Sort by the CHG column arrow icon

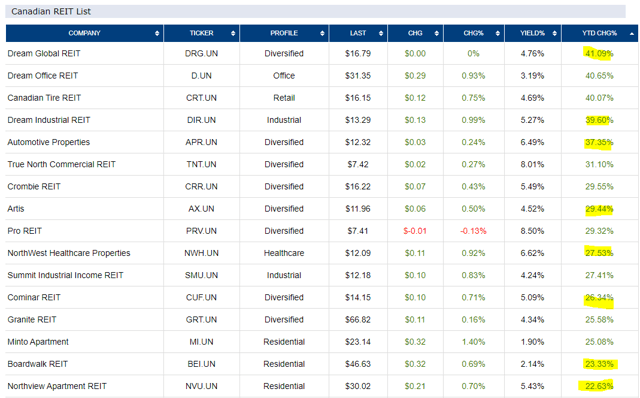(437, 33)
